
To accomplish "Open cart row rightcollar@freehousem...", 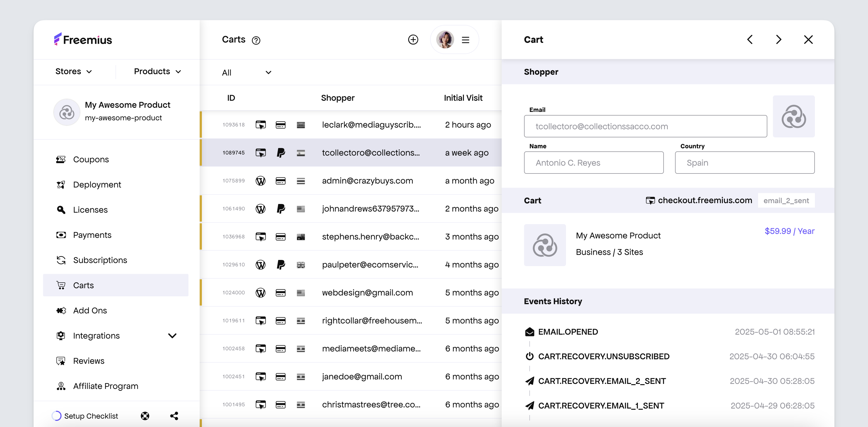I will point(351,321).
